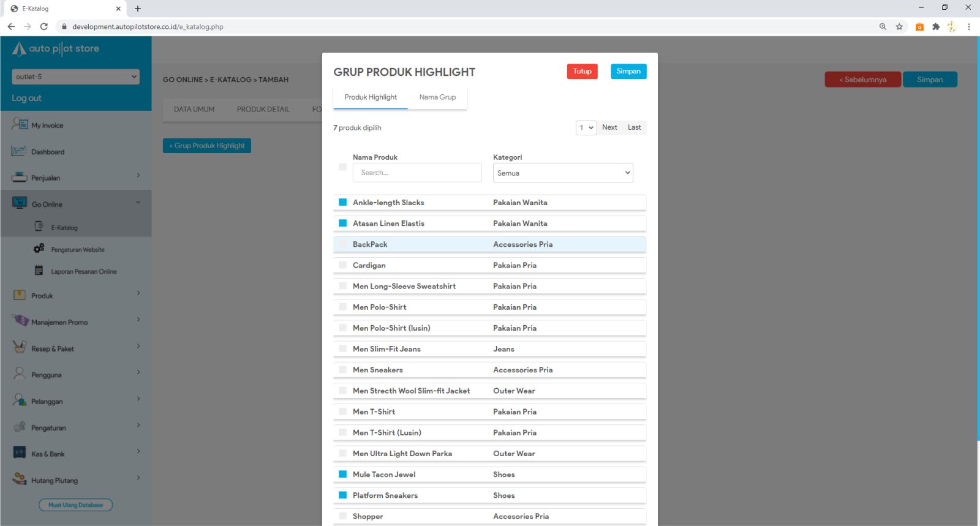The width and height of the screenshot is (980, 526).
Task: Open the page number dropdown
Action: [586, 127]
